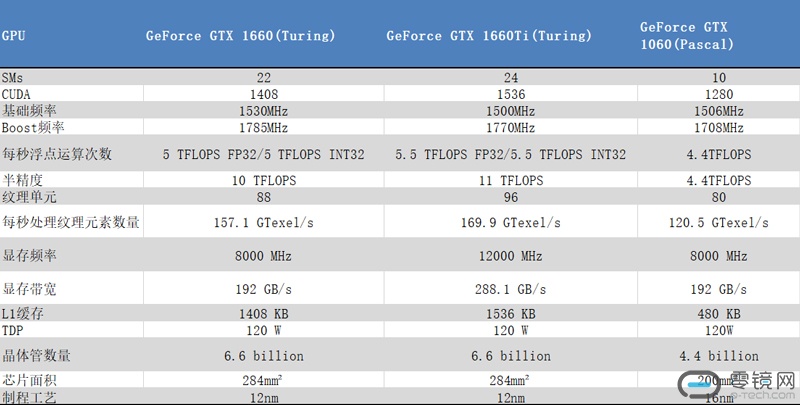Select 12000 MHz memory clock
This screenshot has width=800, height=405.
[511, 256]
